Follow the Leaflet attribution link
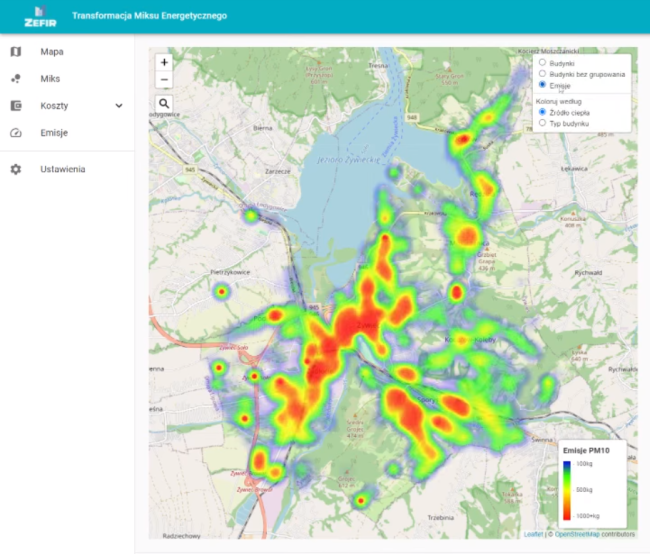 (533, 534)
